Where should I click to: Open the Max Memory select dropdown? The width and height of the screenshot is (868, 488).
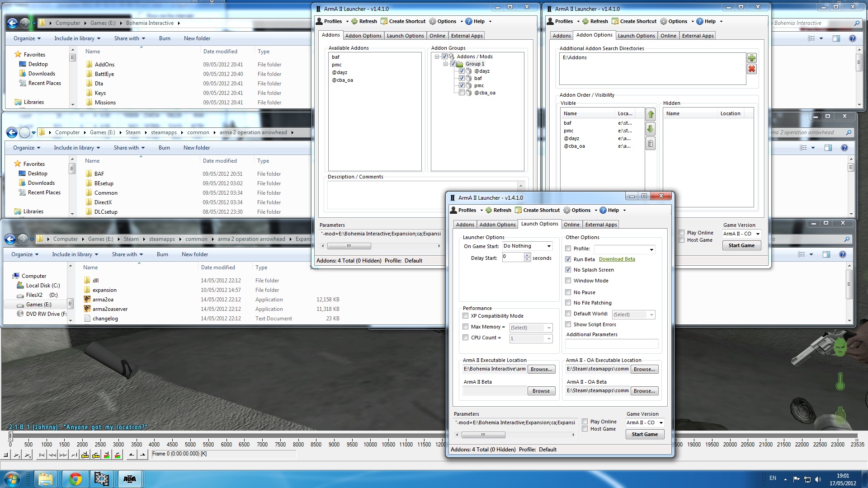tap(531, 328)
